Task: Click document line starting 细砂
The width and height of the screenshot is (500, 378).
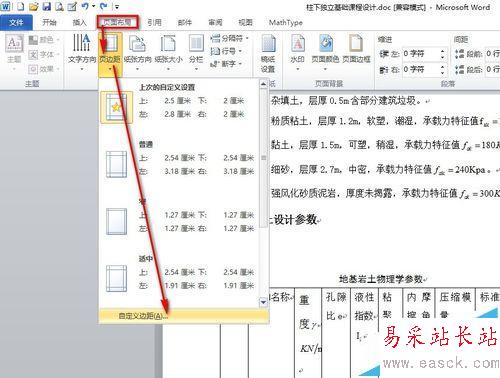Action: pos(381,170)
